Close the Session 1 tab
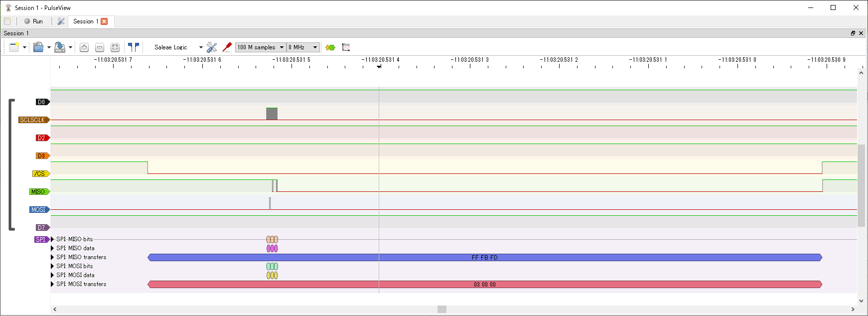 coord(104,21)
